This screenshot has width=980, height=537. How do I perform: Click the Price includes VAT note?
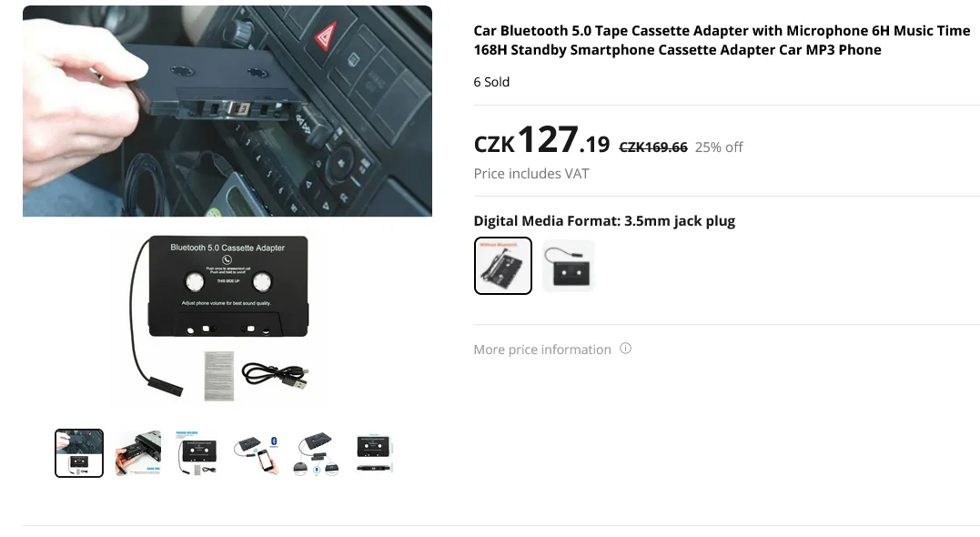click(x=531, y=174)
